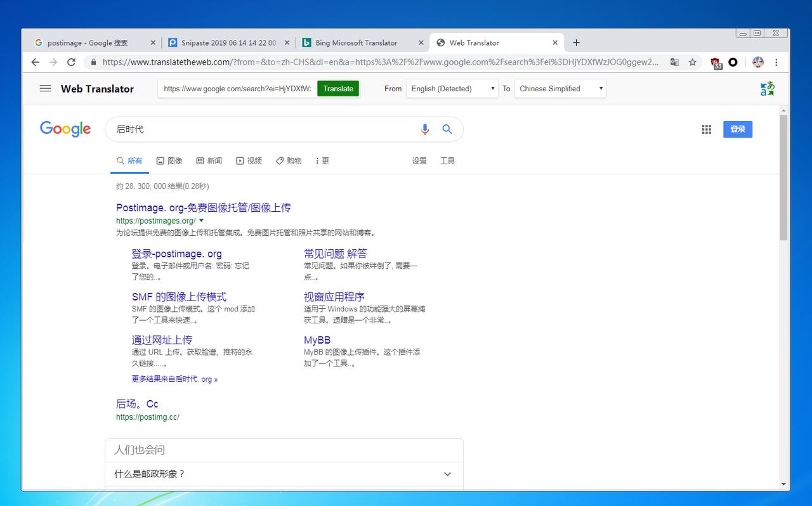The height and width of the screenshot is (506, 812).
Task: Expand the 什么是邮政形象 question
Action: pyautogui.click(x=284, y=474)
